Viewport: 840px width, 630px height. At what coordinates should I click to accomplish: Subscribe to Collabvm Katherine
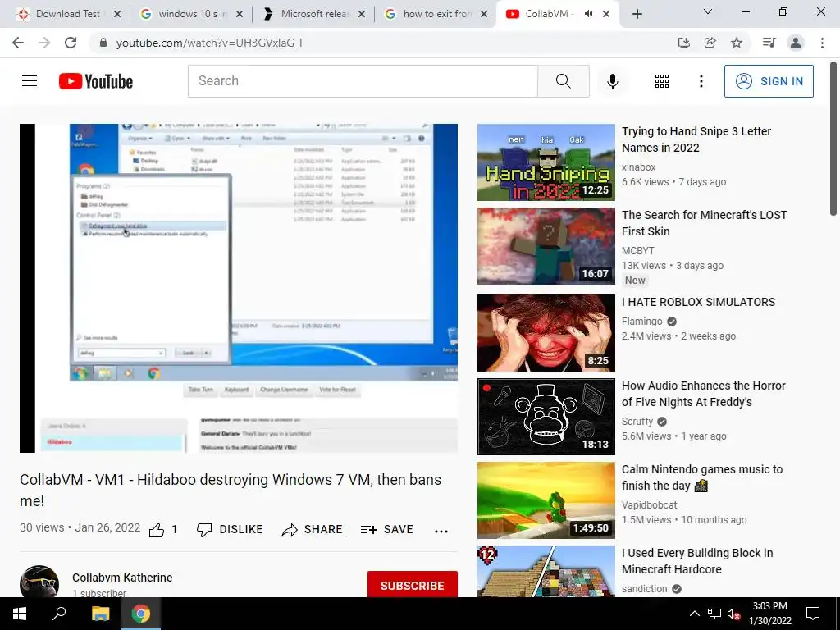(412, 585)
